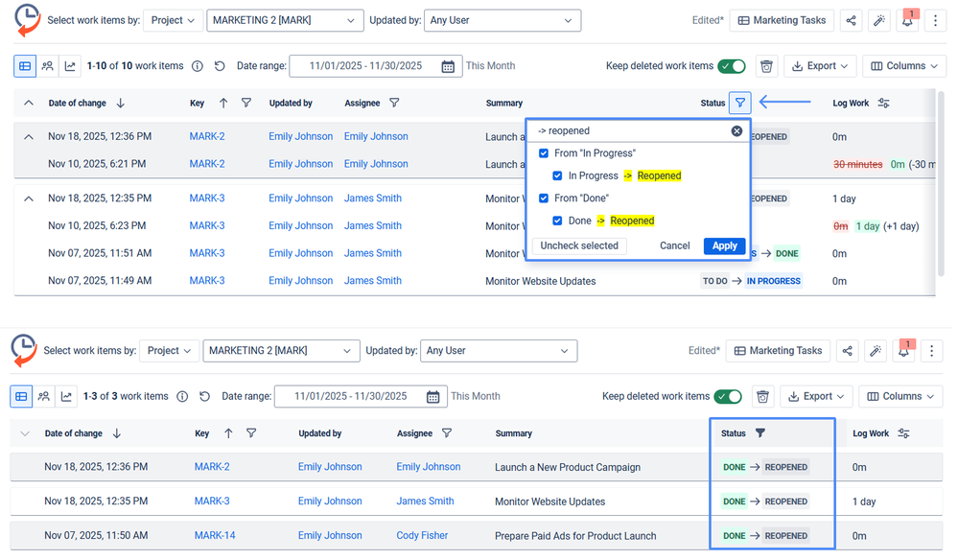This screenshot has width=958, height=560.
Task: Click the info icon beside '1-3 of 3 work items'
Action: click(182, 396)
